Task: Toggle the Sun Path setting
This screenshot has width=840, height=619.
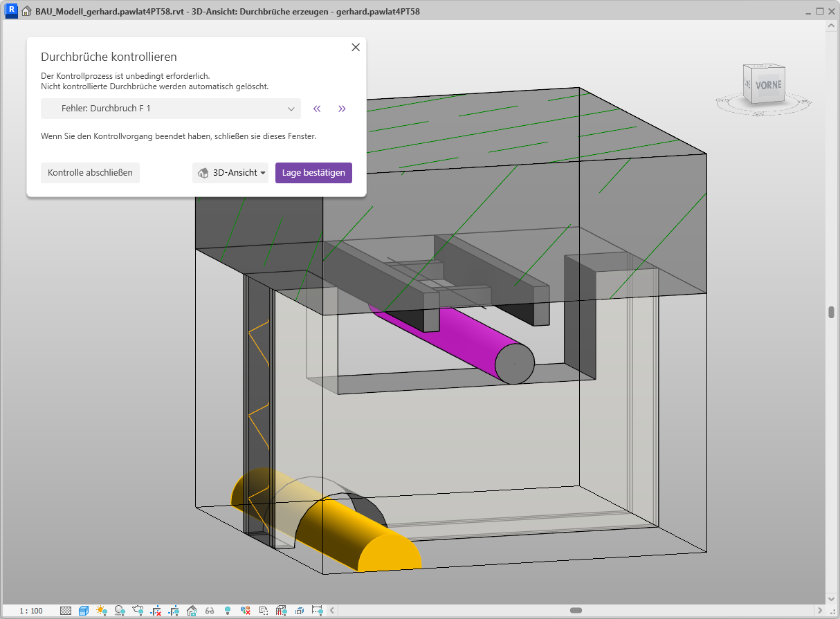Action: click(x=102, y=611)
